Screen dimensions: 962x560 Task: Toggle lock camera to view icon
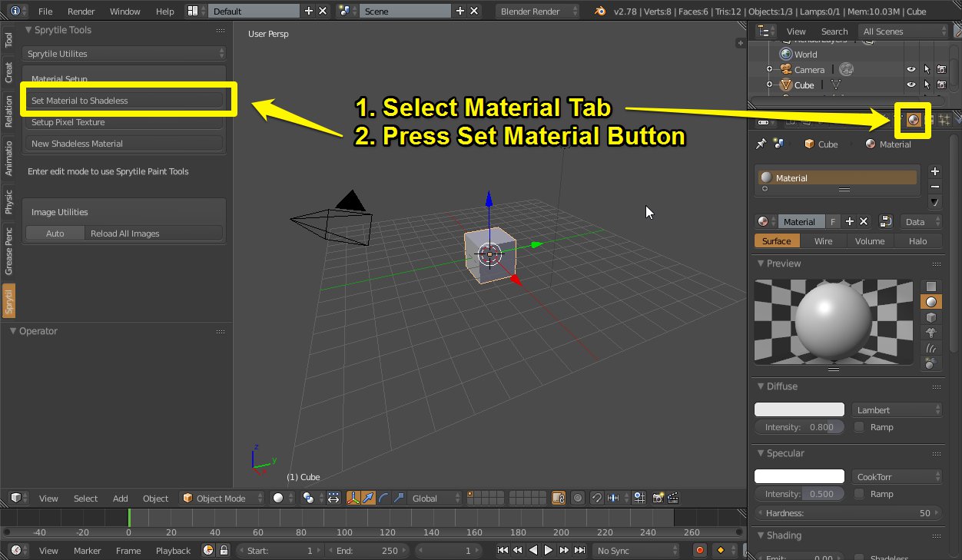(559, 498)
